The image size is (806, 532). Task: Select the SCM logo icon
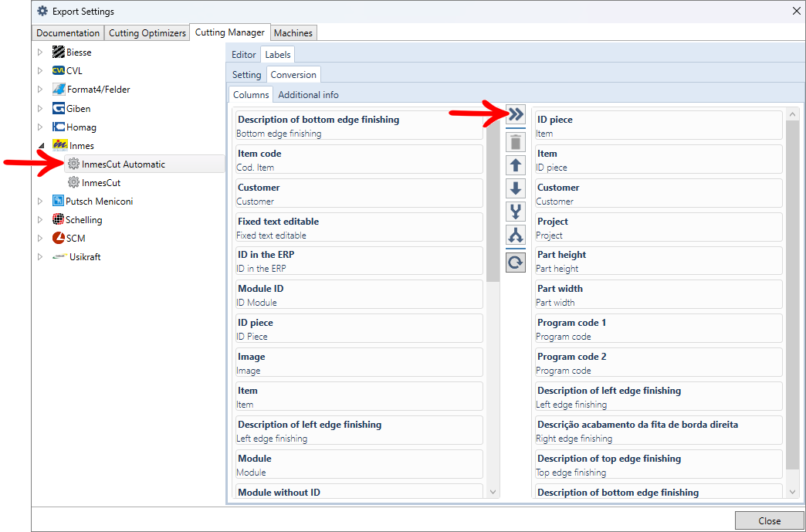coord(58,238)
